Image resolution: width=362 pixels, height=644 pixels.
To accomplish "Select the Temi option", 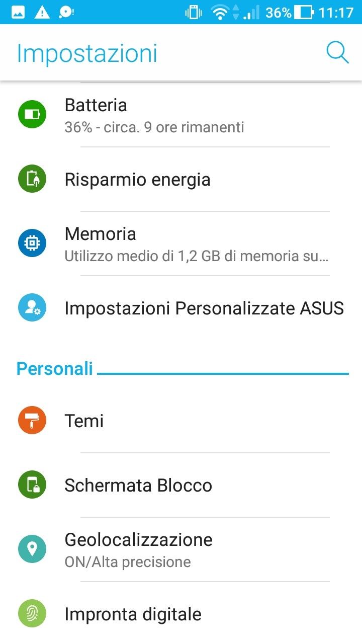I will tap(84, 421).
